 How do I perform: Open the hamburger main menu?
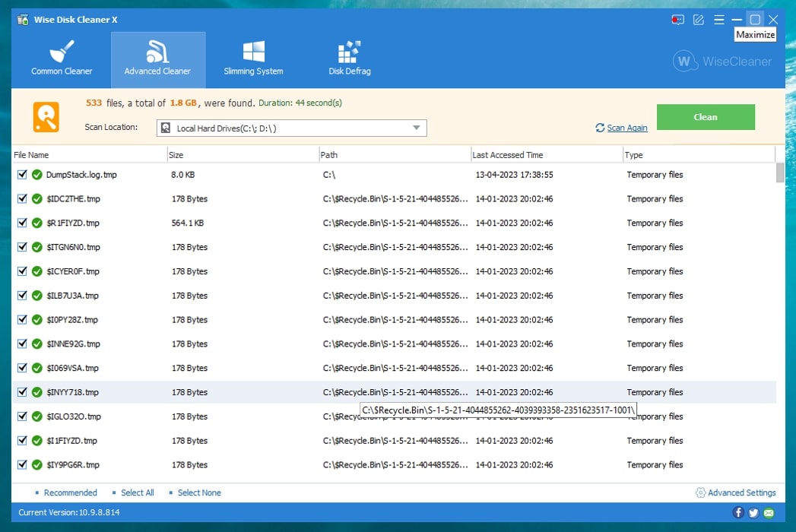(x=718, y=19)
